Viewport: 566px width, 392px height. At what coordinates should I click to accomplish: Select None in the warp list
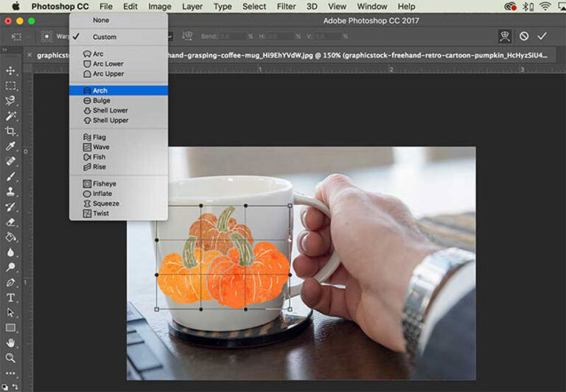[x=100, y=20]
